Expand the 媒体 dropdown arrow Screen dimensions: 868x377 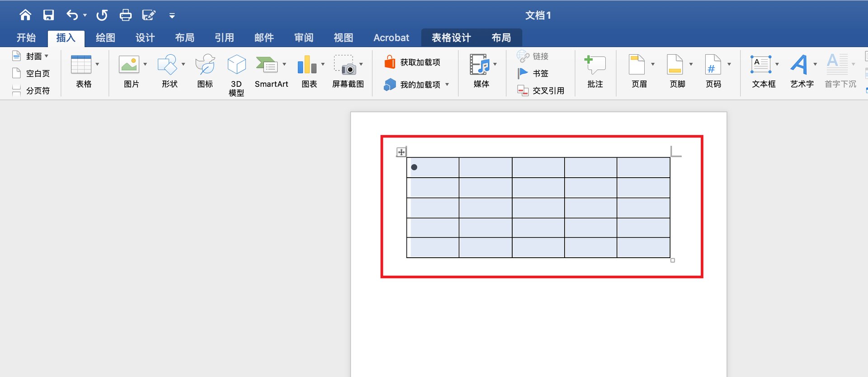point(495,64)
